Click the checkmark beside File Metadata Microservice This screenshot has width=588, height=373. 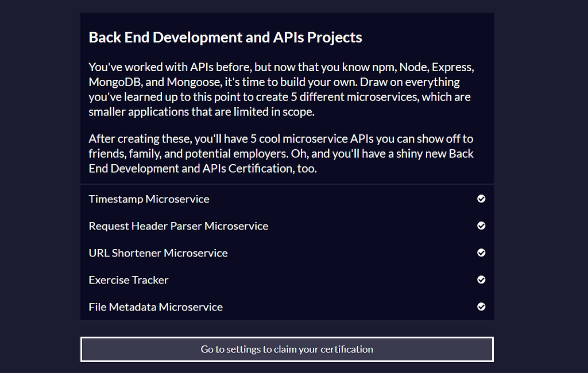pos(481,306)
